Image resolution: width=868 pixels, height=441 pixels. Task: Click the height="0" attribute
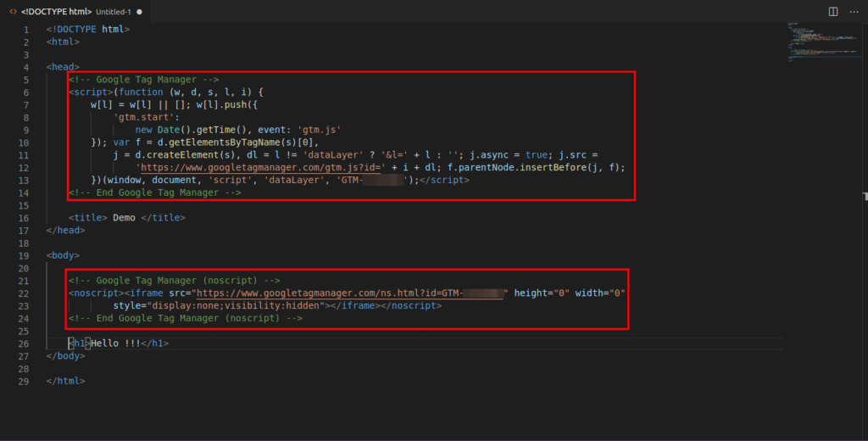tap(542, 293)
